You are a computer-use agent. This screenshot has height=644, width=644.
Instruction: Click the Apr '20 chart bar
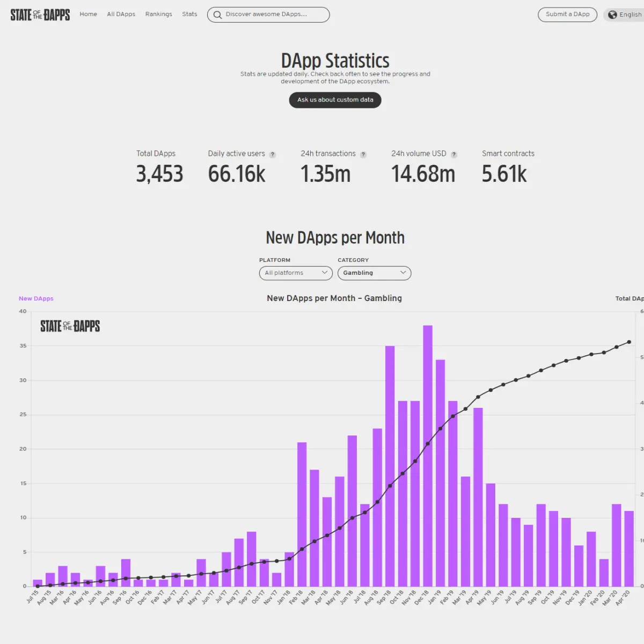629,548
